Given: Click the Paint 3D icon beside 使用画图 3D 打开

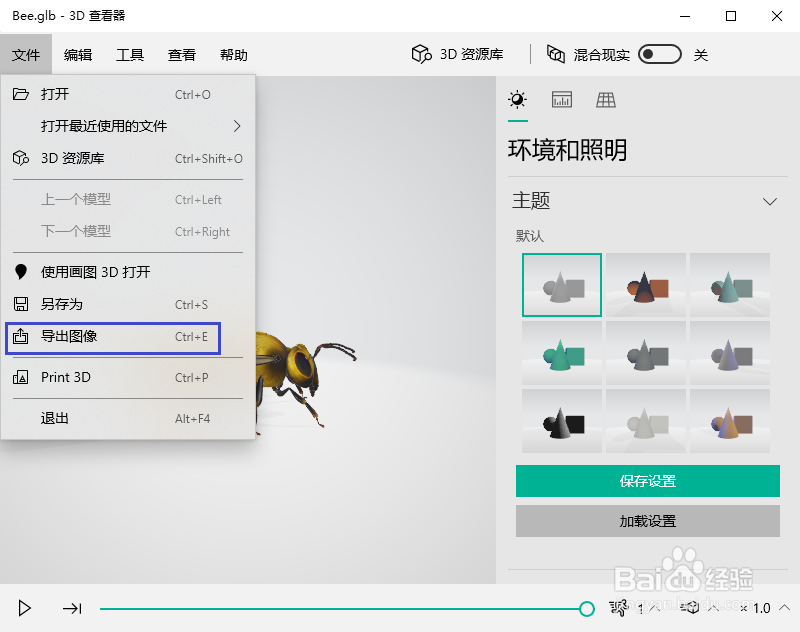Looking at the screenshot, I should (20, 272).
